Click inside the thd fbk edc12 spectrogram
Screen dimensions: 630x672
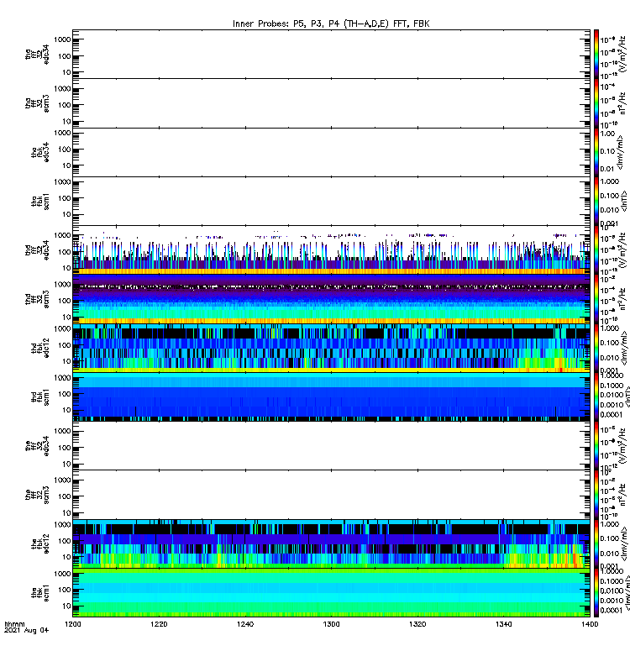pyautogui.click(x=331, y=348)
